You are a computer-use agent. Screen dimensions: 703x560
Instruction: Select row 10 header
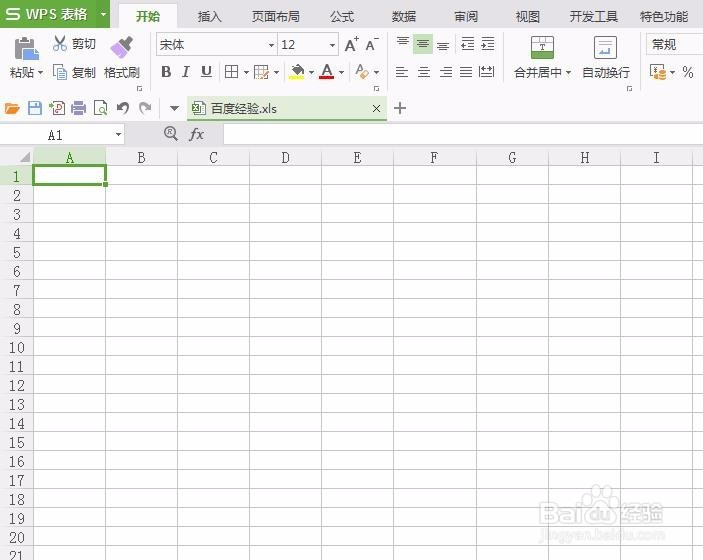pos(17,347)
